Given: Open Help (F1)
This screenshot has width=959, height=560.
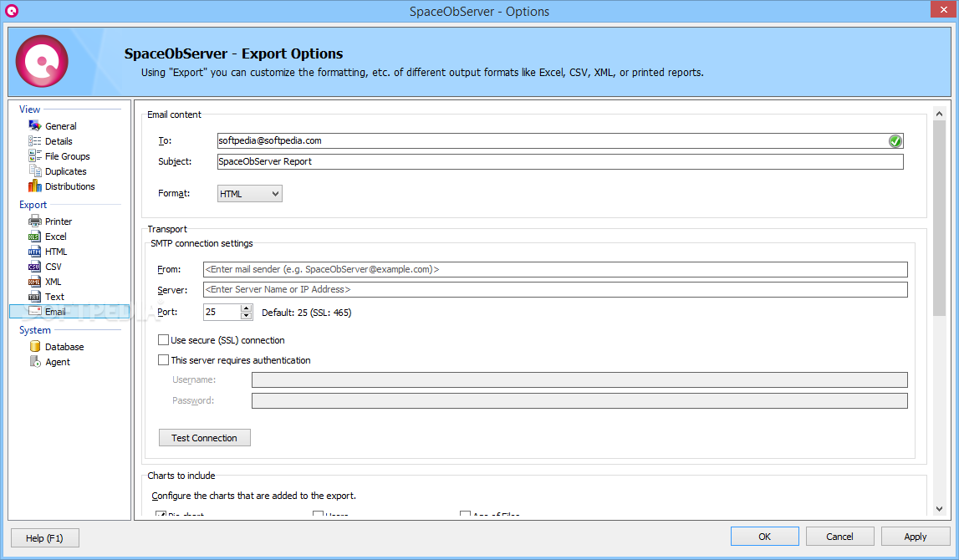Looking at the screenshot, I should (44, 538).
